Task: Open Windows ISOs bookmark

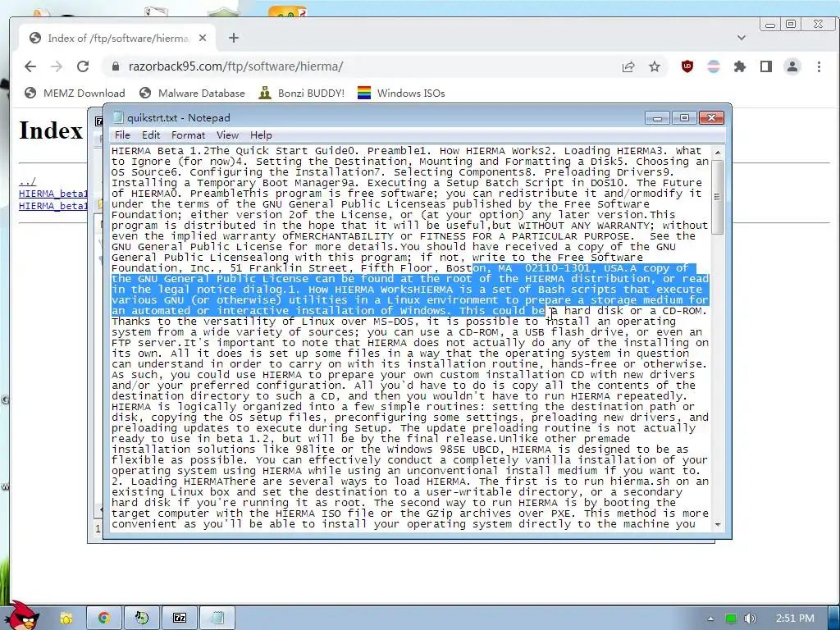Action: tap(401, 94)
